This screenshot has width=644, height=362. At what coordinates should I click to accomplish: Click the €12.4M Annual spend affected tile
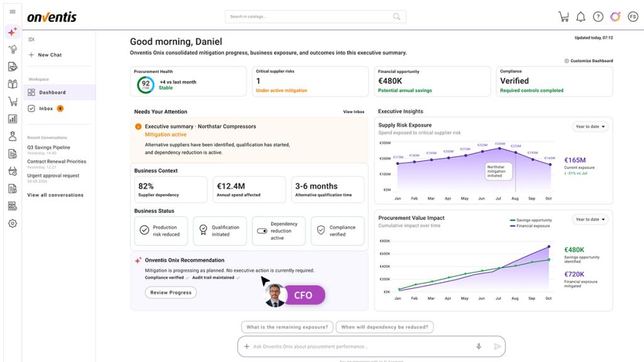click(249, 190)
